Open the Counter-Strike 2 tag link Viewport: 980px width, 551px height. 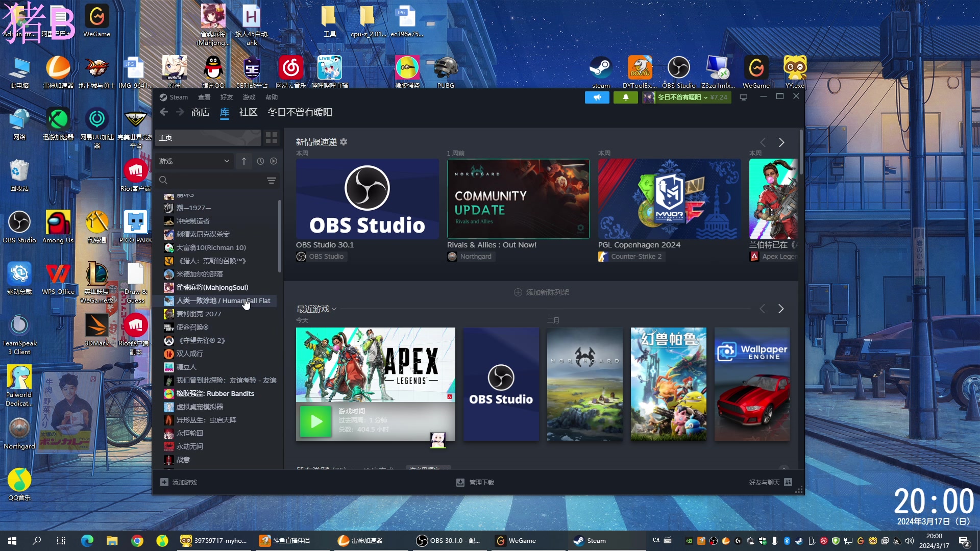631,257
